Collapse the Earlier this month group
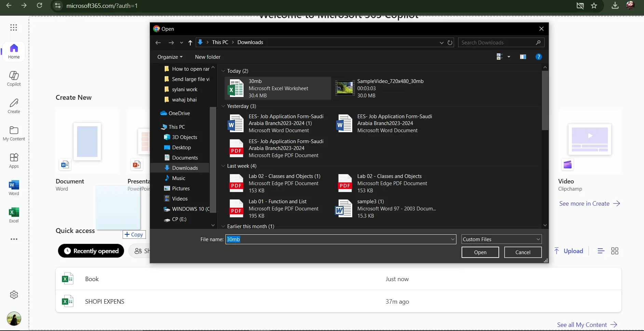The width and height of the screenshot is (644, 331). pyautogui.click(x=223, y=226)
